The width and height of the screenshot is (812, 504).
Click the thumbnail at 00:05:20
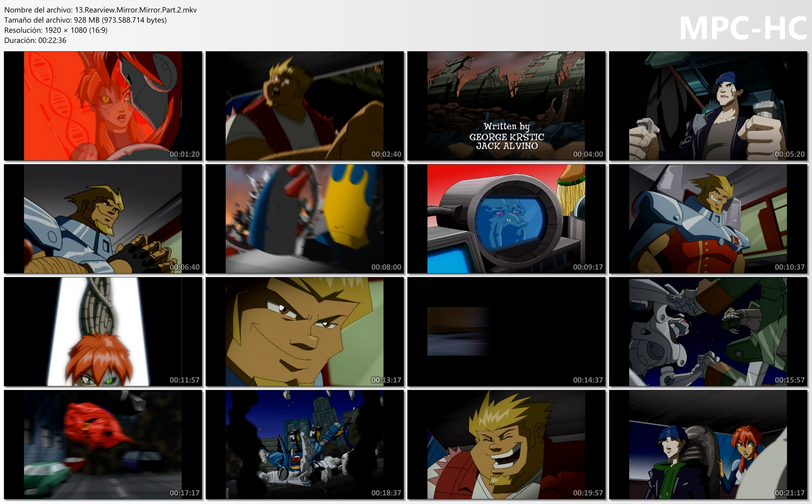(708, 106)
